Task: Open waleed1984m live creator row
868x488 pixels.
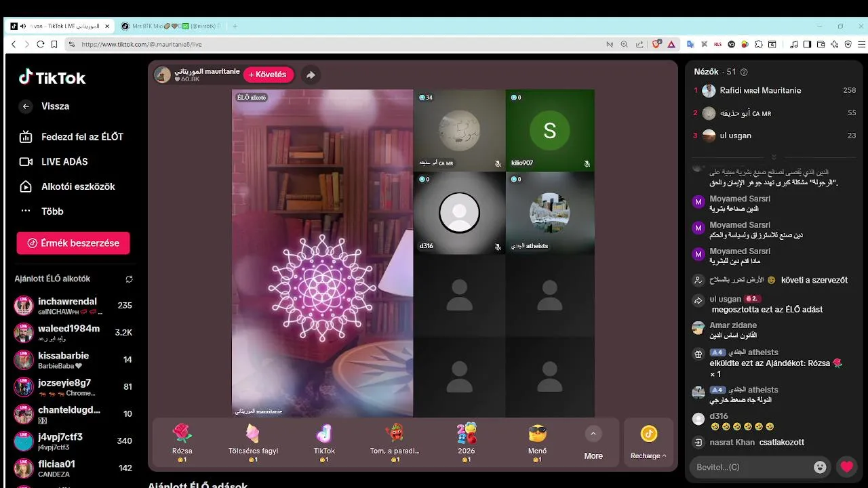Action: click(73, 333)
